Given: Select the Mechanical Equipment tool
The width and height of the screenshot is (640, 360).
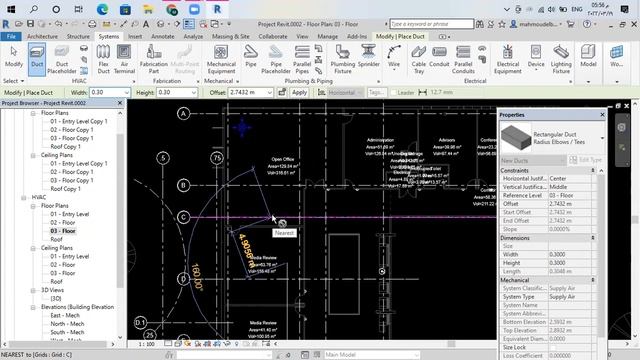Looking at the screenshot, I should (x=221, y=60).
